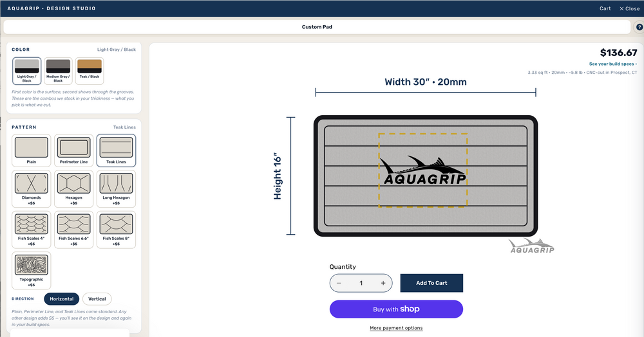644x337 pixels.
Task: Set pattern direction to Horizontal
Action: [62, 299]
